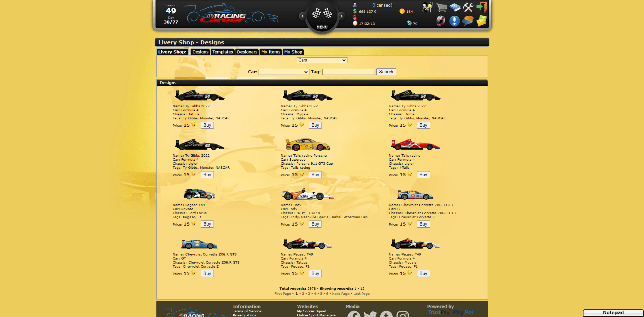Go to the previous menu via the left arrow

(x=302, y=16)
